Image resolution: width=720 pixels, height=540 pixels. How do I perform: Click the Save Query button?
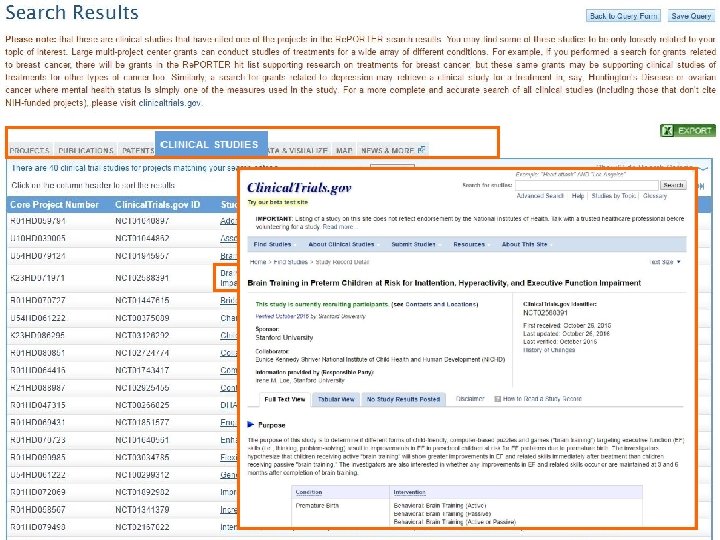tap(691, 16)
